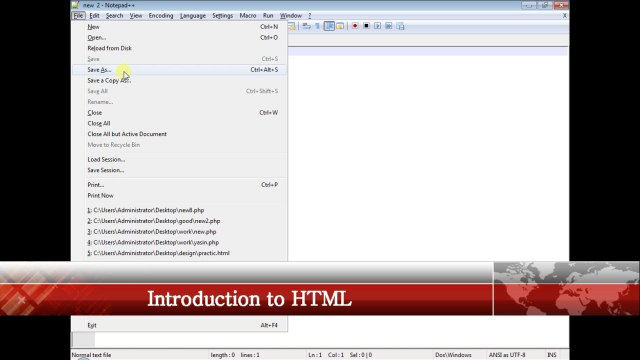Image resolution: width=640 pixels, height=360 pixels.
Task: Click 'ANSI as UTF-8' status bar entry
Action: click(507, 355)
